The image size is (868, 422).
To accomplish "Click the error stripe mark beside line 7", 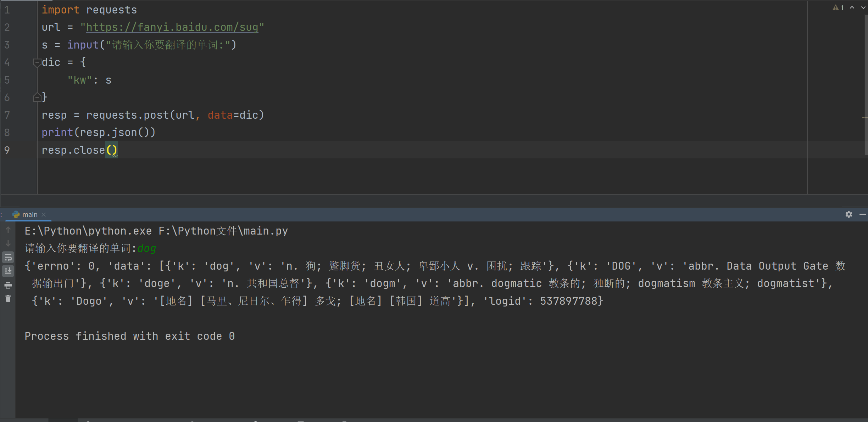I will coord(865,117).
